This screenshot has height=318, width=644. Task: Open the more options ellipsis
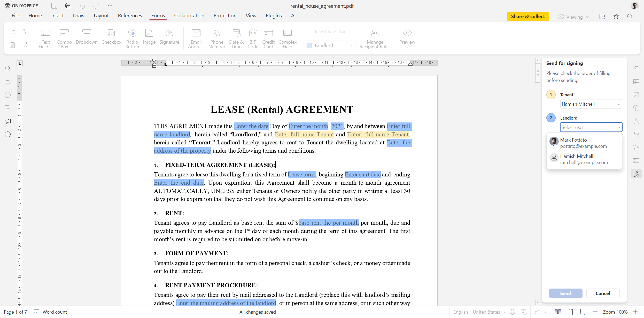110,6
